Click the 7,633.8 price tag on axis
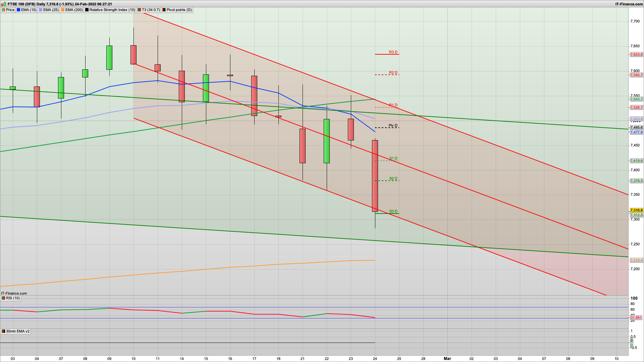Screen dimensions: 644x362 [636, 54]
